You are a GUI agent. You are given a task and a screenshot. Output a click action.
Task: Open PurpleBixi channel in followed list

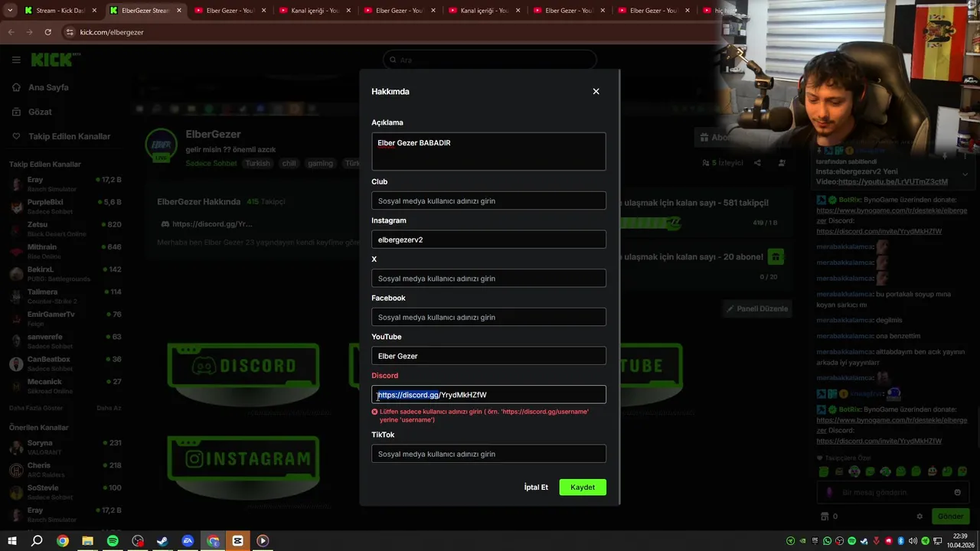tap(65, 206)
